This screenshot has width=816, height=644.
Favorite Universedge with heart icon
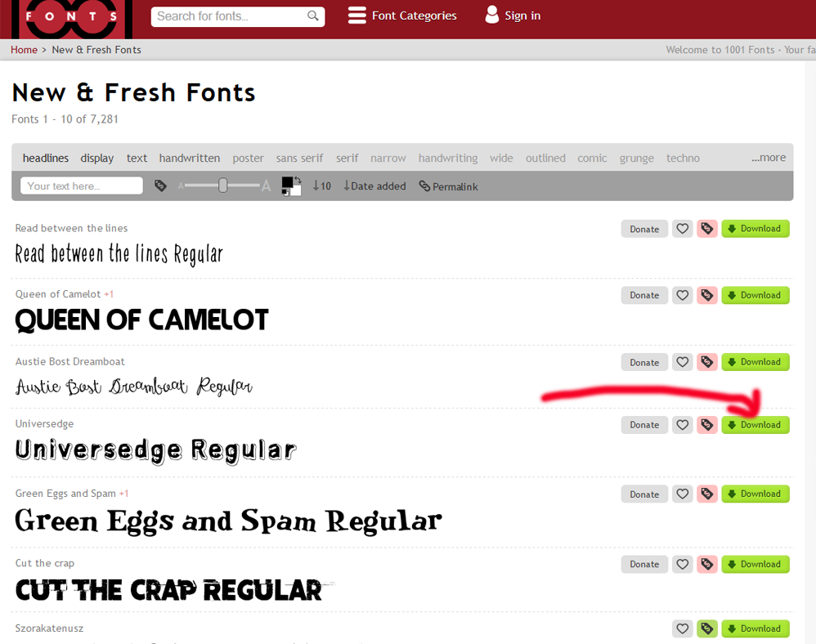point(682,425)
